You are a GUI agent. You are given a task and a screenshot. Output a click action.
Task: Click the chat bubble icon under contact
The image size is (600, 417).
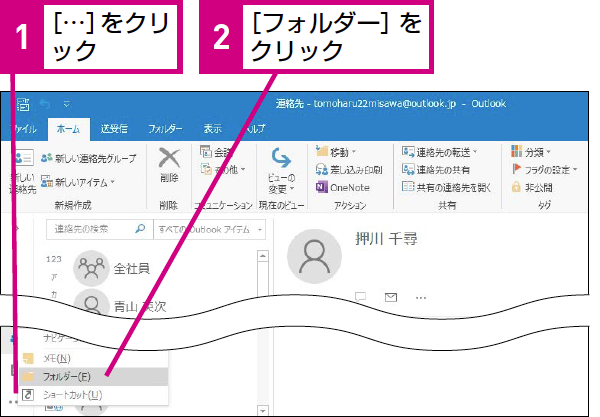360,297
